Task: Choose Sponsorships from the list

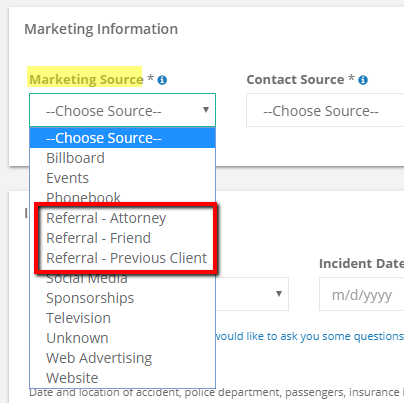Action: point(123,298)
